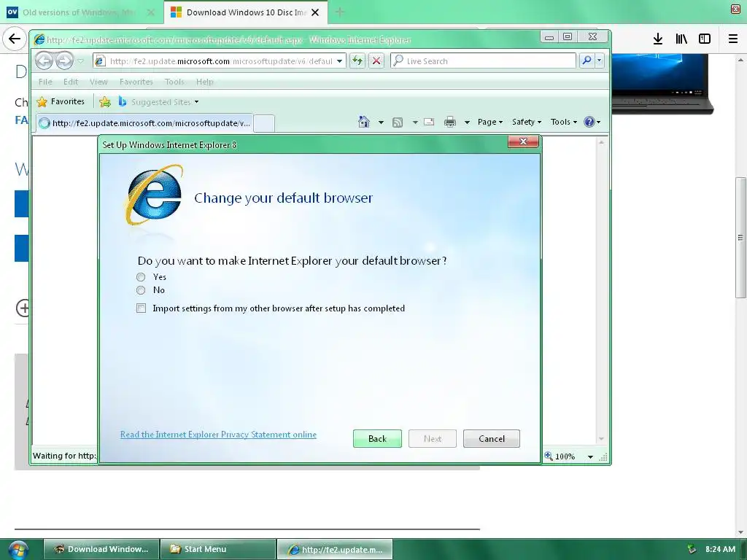
Task: Select IE tab fe2.update.microsoft.com
Action: [x=144, y=122]
